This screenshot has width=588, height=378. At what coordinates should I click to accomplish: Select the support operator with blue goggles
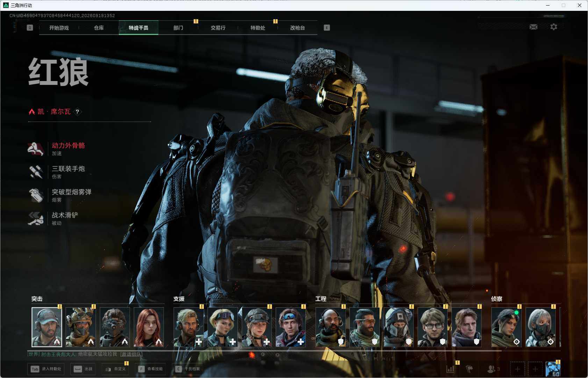coord(291,327)
